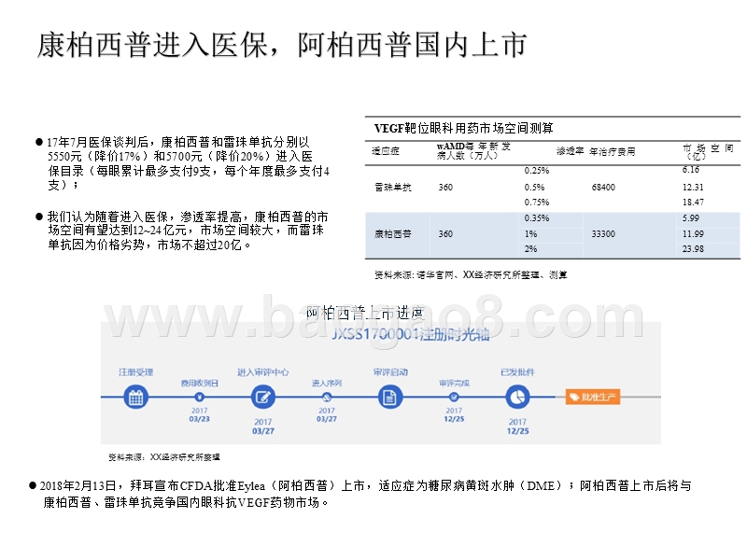Click the 费用收到日 timeline label

200,384
